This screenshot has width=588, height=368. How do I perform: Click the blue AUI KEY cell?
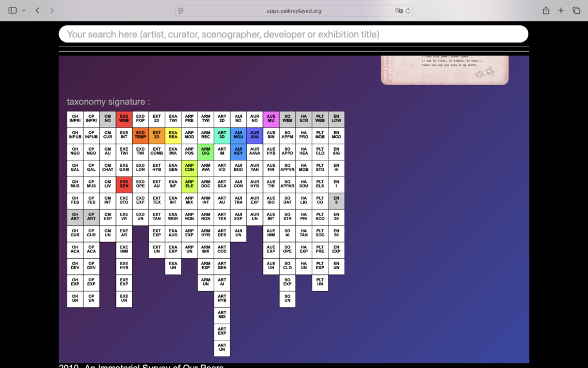tap(238, 152)
